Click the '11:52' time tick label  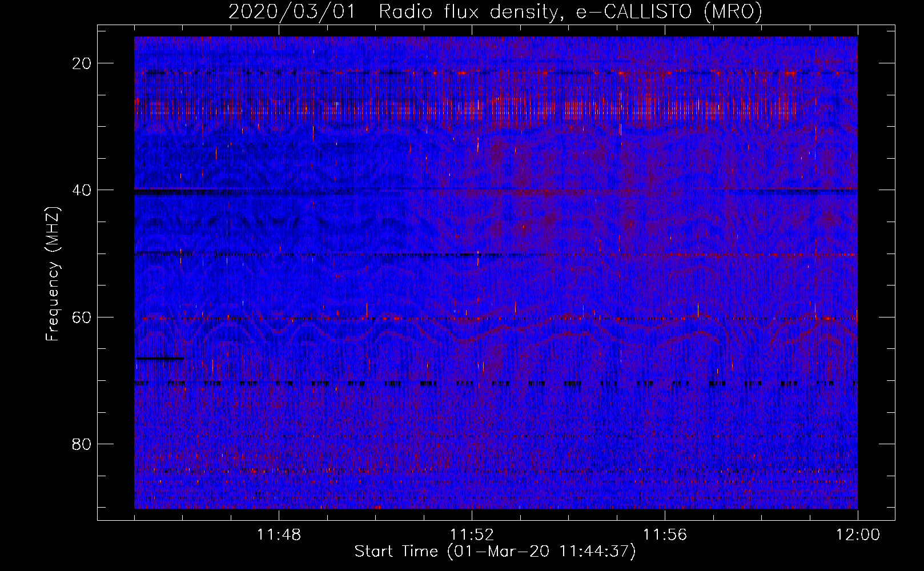472,535
